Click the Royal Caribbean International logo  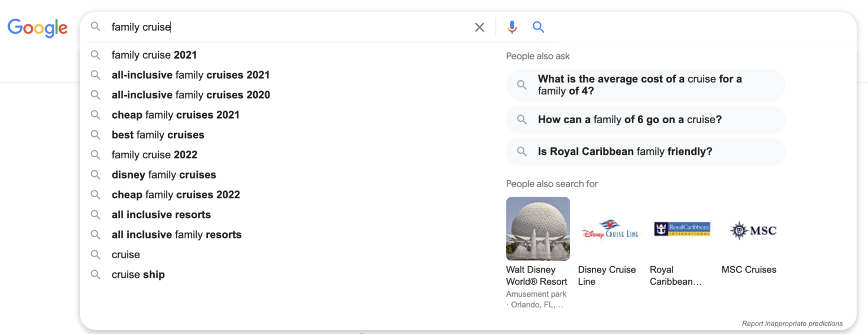(x=682, y=229)
